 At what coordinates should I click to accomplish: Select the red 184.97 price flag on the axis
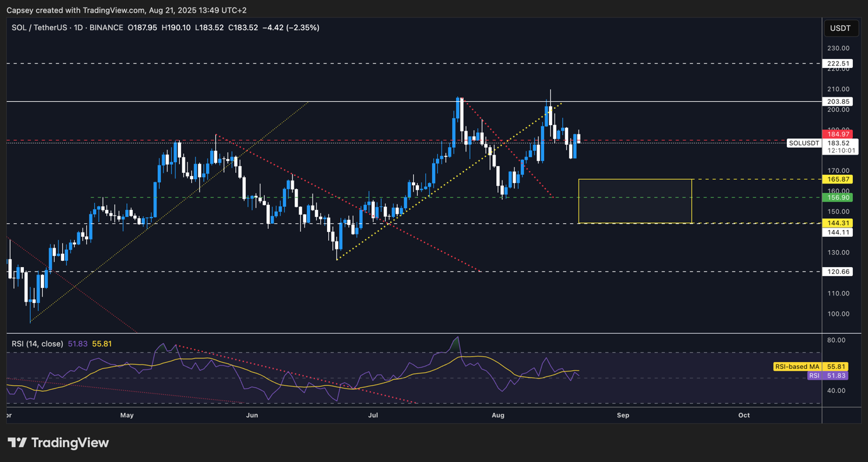[839, 133]
